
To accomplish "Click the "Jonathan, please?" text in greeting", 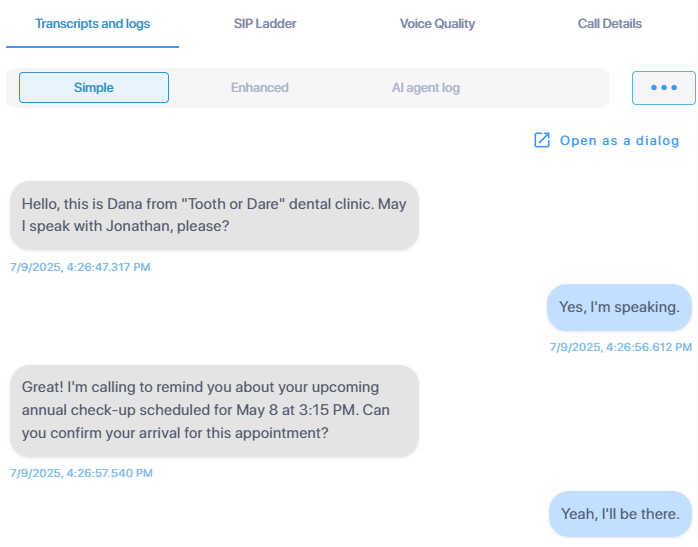I will (x=167, y=226).
